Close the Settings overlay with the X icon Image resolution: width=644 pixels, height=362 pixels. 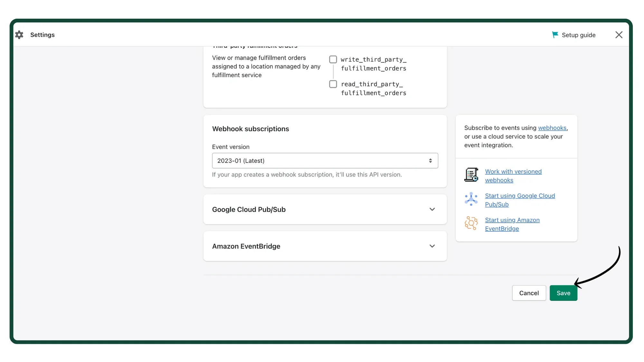tap(619, 34)
